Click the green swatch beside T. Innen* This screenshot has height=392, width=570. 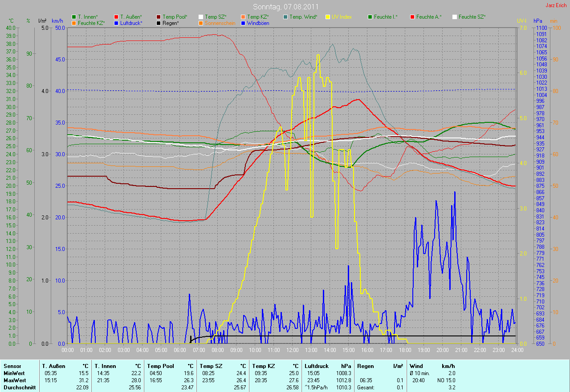coord(74,17)
